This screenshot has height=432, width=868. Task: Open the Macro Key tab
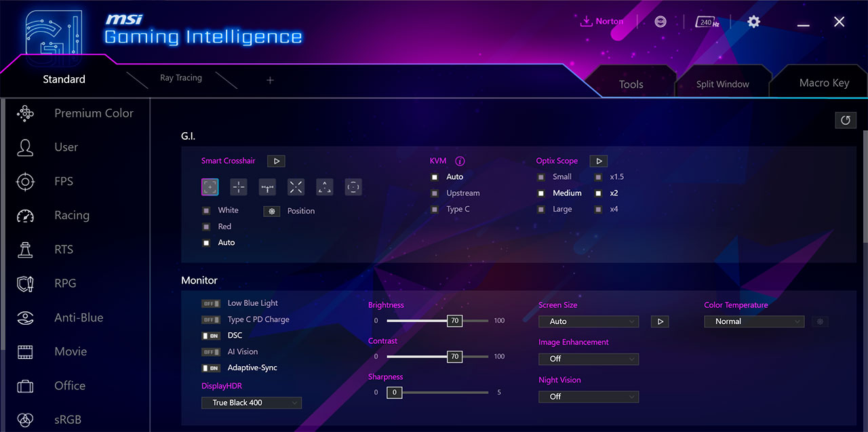(824, 83)
